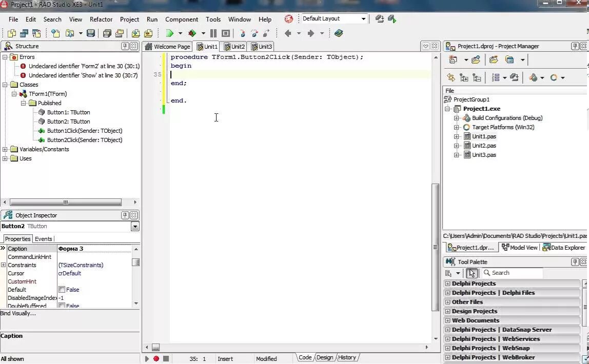Open the Component menu
This screenshot has width=589, height=364.
182,19
